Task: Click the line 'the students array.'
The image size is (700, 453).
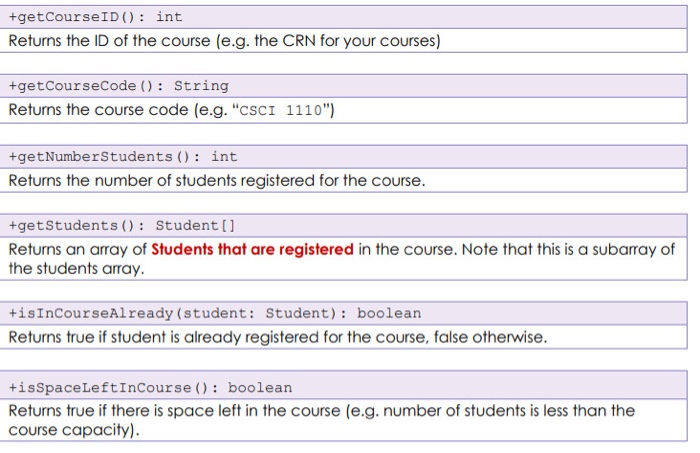Action: coord(76,269)
